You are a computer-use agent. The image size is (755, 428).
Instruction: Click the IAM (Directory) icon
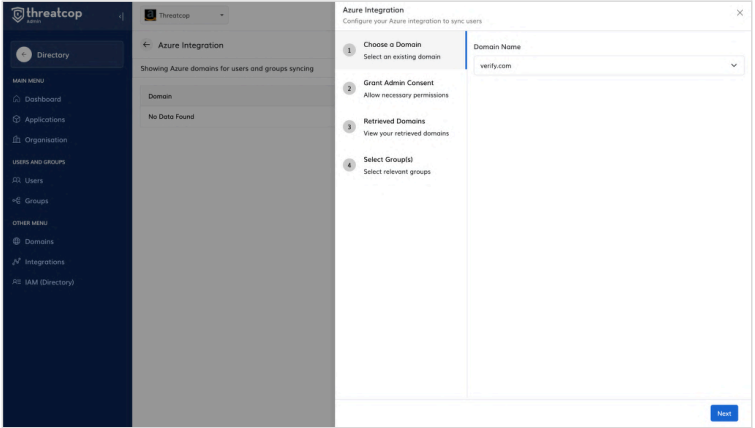pos(16,282)
